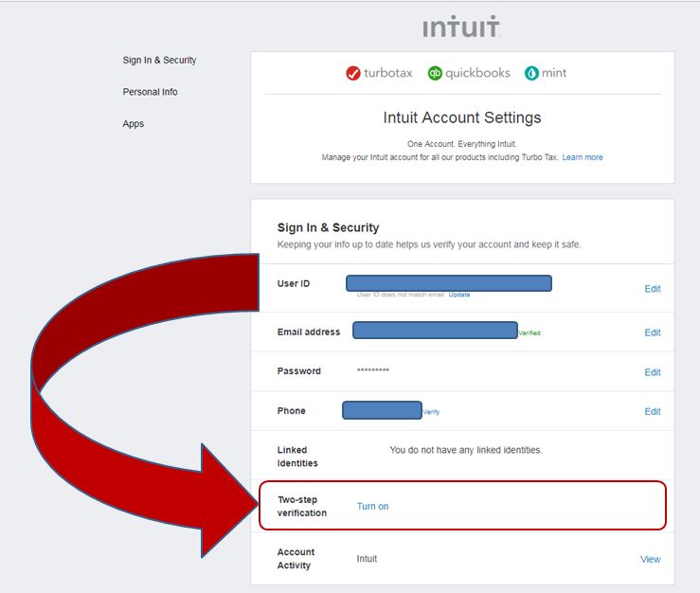The width and height of the screenshot is (700, 593).
Task: Click the Intuit logo at top
Action: 461,27
